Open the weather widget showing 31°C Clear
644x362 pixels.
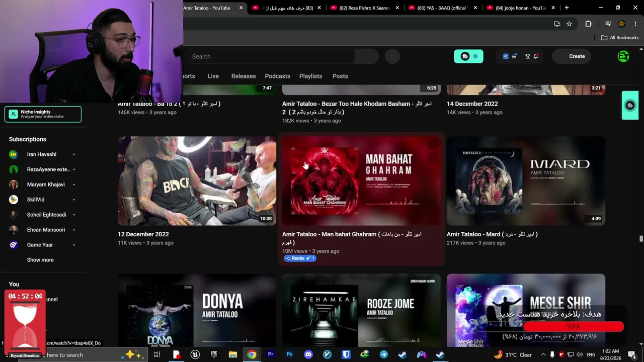point(513,354)
